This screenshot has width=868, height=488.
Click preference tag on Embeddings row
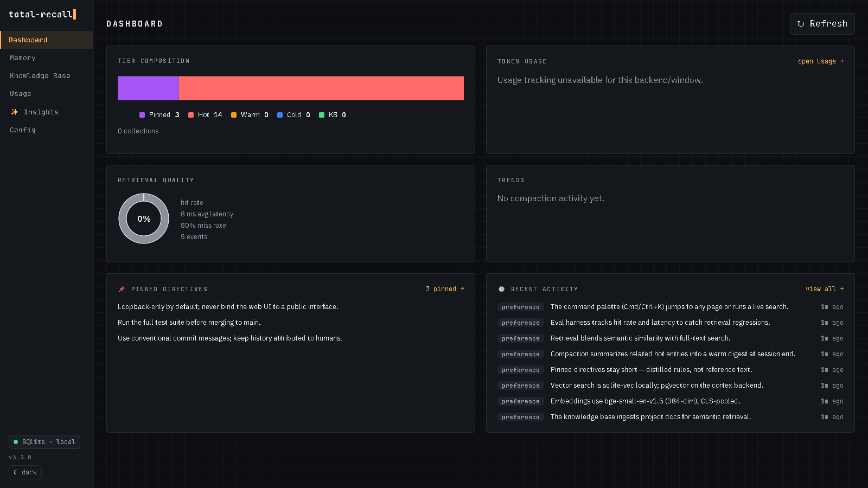coord(521,401)
